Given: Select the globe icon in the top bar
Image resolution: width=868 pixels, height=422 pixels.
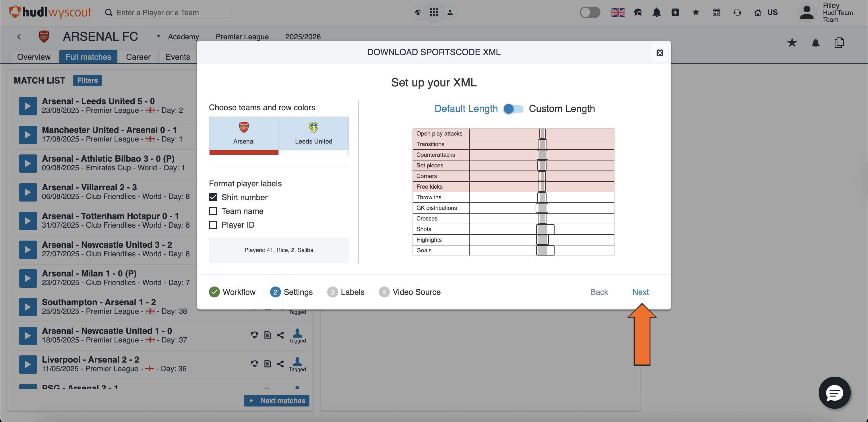Looking at the screenshot, I should 417,12.
